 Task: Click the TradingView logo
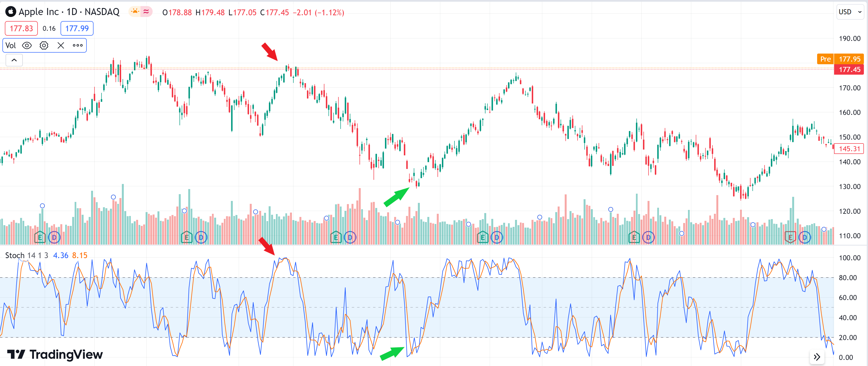(x=55, y=354)
